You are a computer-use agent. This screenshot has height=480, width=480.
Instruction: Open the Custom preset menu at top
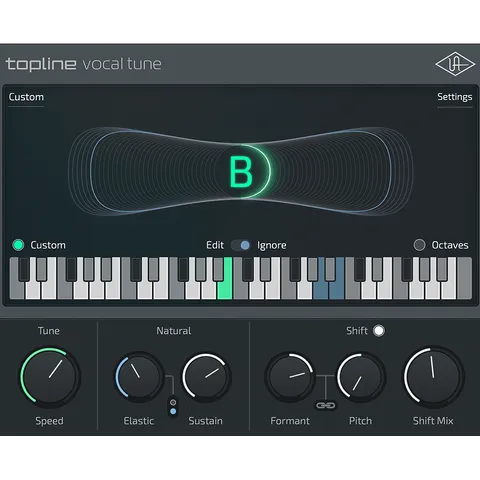point(26,97)
